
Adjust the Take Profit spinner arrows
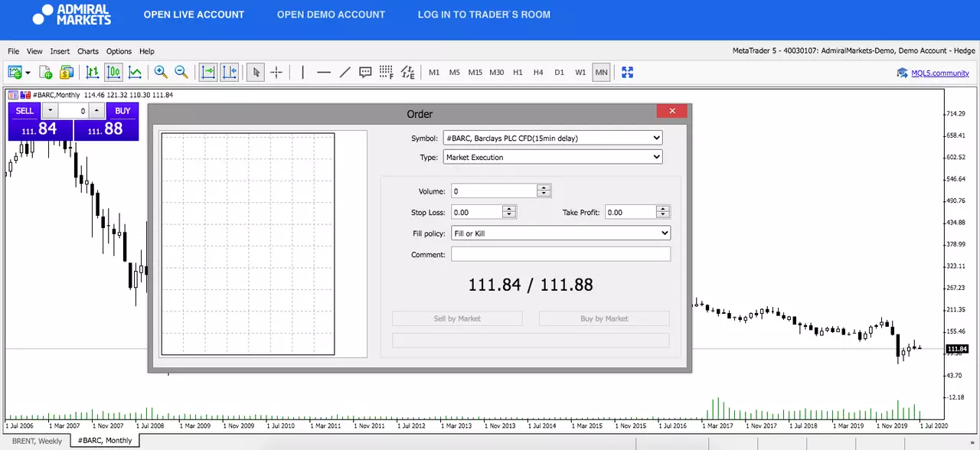[x=663, y=212]
